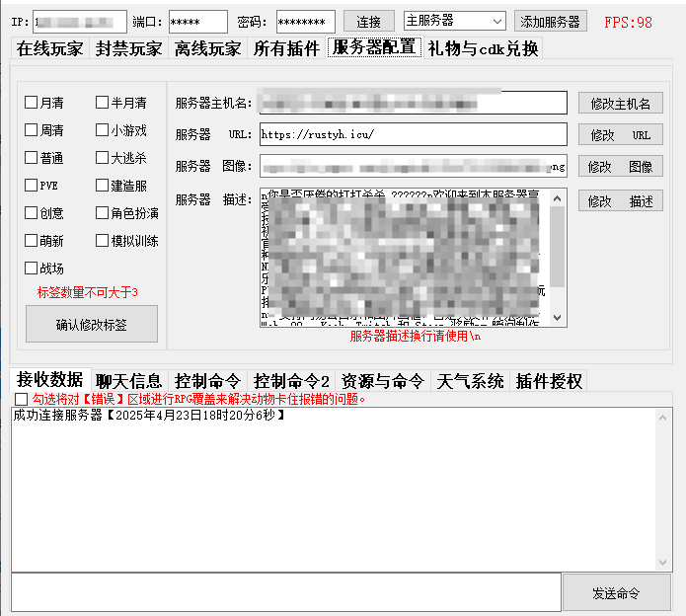Select the 接收数据 tab

tap(50, 379)
